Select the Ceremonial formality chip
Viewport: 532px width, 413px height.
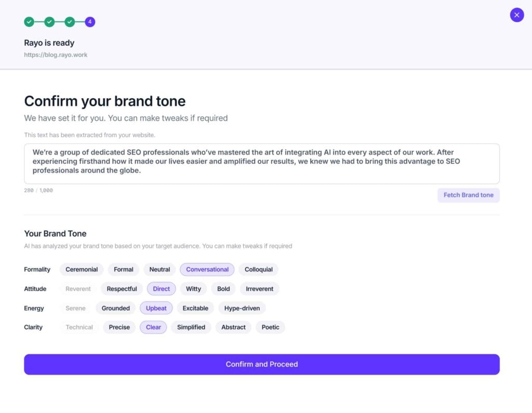(x=82, y=269)
